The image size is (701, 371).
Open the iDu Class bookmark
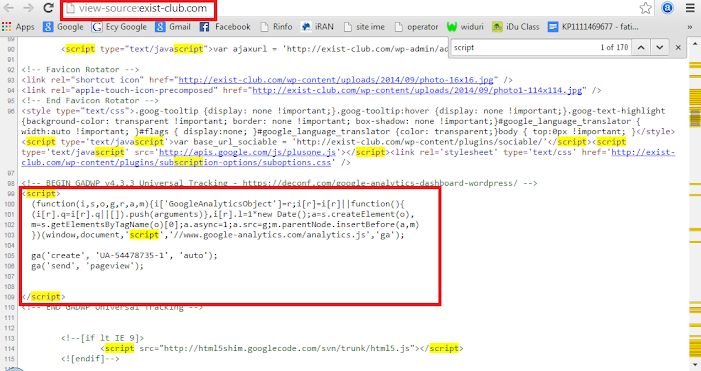pyautogui.click(x=515, y=27)
